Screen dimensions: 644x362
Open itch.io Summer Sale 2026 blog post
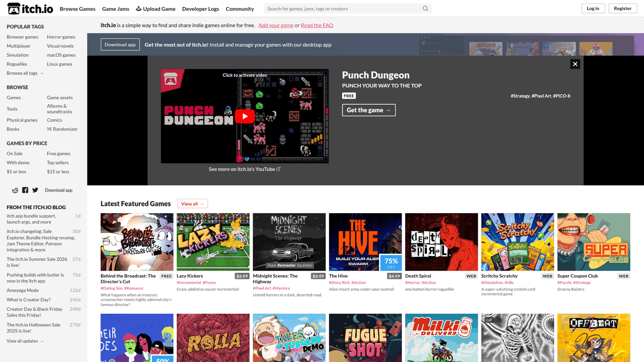click(x=37, y=262)
